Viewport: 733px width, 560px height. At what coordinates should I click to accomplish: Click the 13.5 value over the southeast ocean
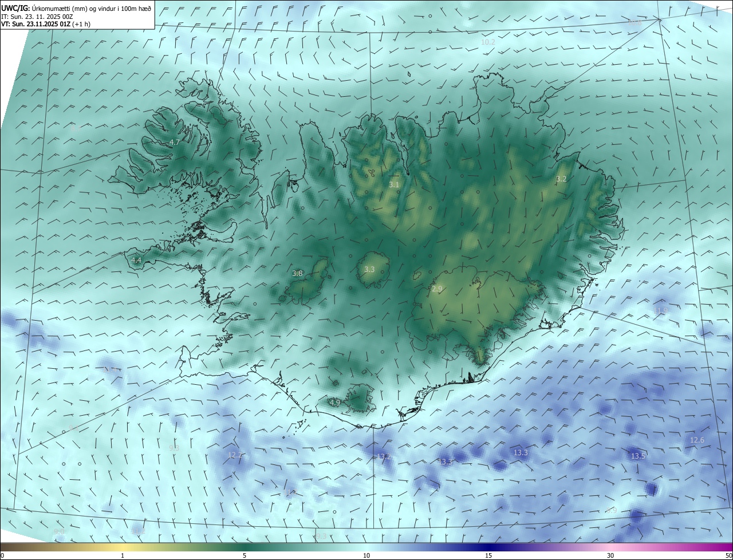[x=638, y=456]
